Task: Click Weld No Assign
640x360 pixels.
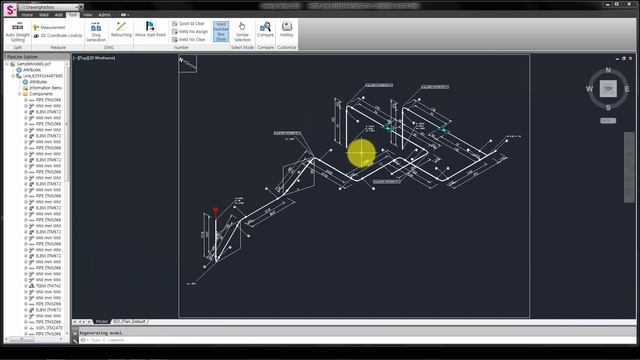Action: coord(190,31)
